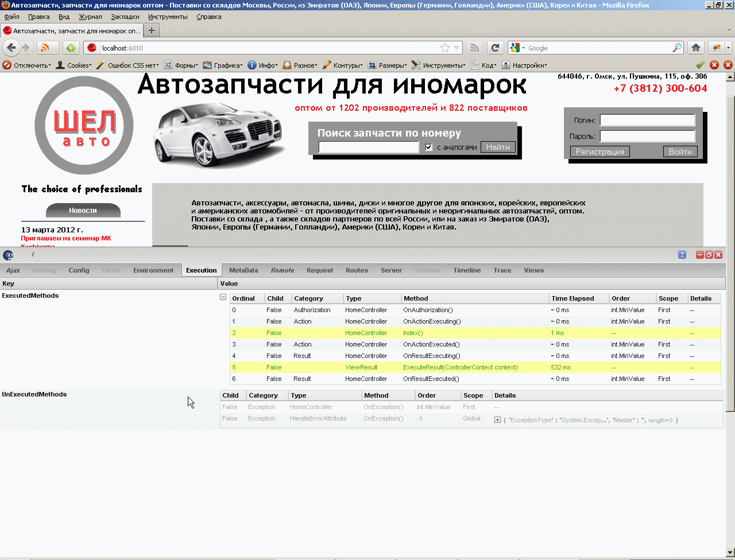
Task: Click the Glimpse logo icon in the panel header
Action: pos(8,255)
